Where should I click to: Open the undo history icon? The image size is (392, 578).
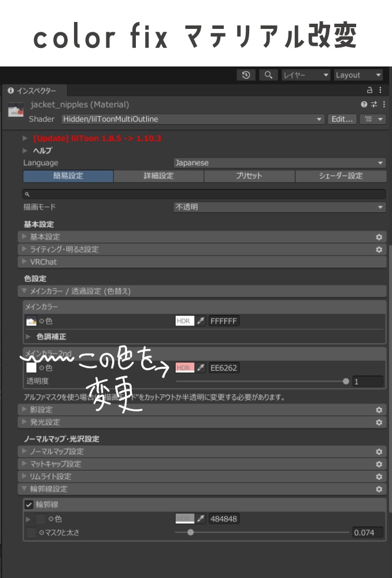coord(246,75)
